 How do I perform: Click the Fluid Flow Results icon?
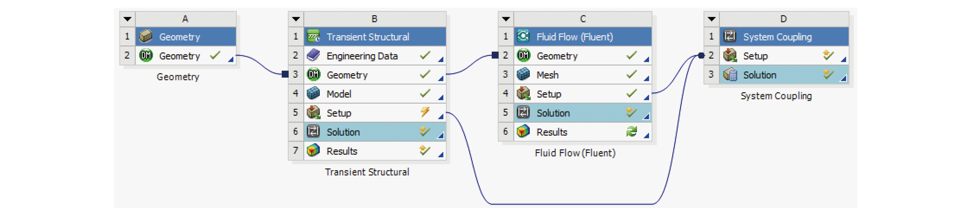pos(523,132)
